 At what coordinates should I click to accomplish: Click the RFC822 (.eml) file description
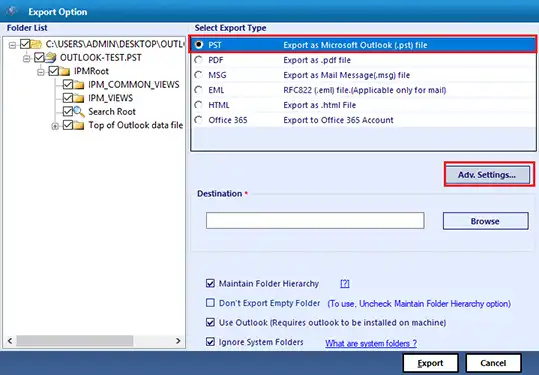(365, 90)
